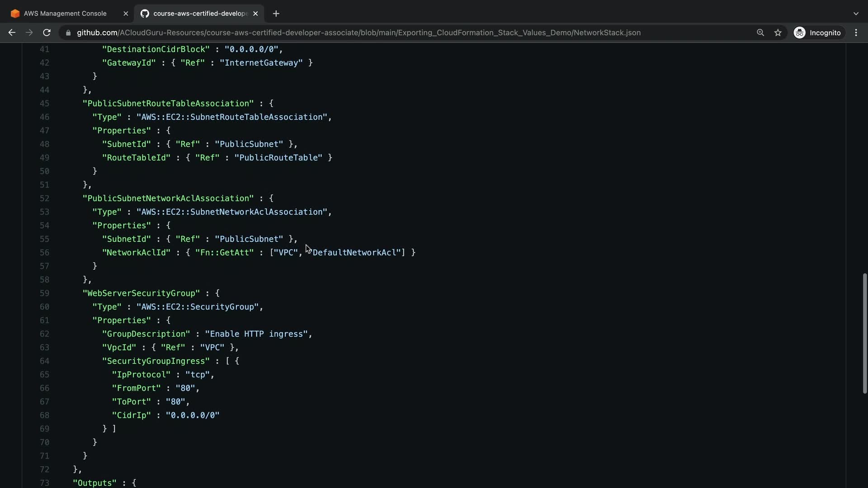The height and width of the screenshot is (488, 868).
Task: Expand the tab search chevron
Action: click(856, 14)
